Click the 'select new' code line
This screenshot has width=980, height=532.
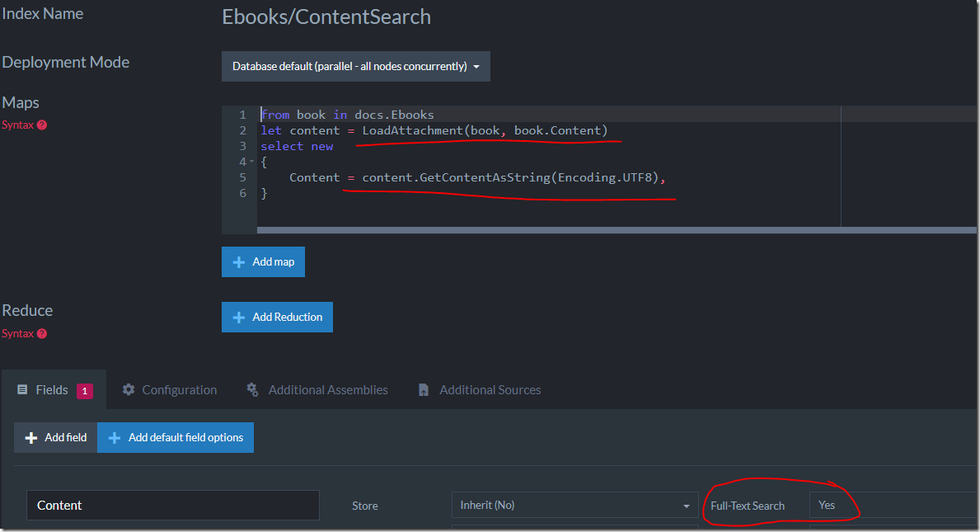(297, 146)
